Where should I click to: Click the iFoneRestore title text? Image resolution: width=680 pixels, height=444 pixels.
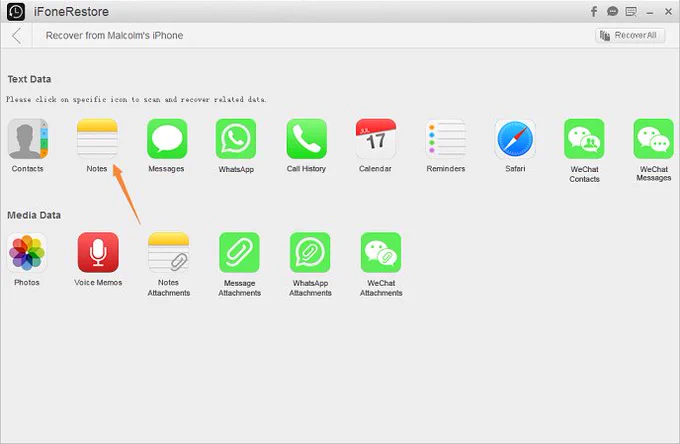click(x=71, y=12)
